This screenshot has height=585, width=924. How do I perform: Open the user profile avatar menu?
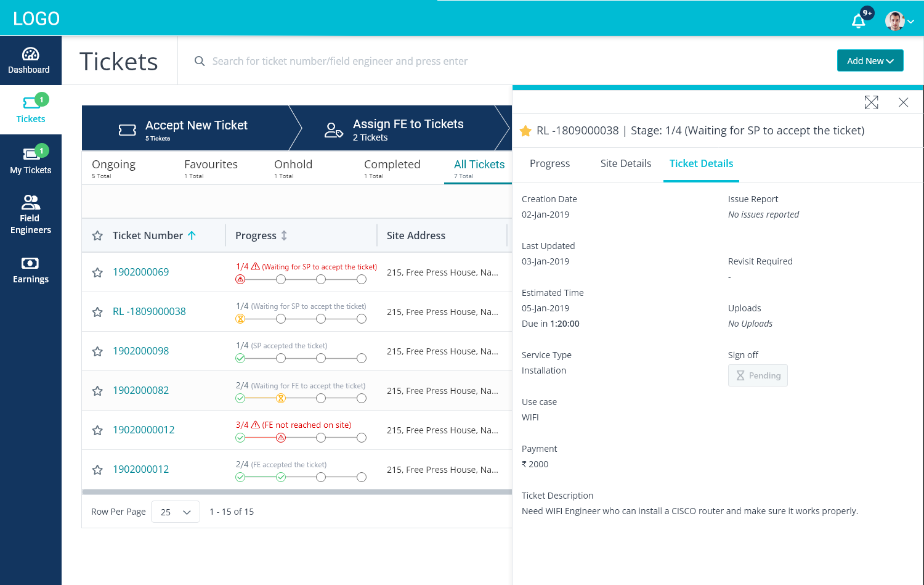(x=899, y=21)
